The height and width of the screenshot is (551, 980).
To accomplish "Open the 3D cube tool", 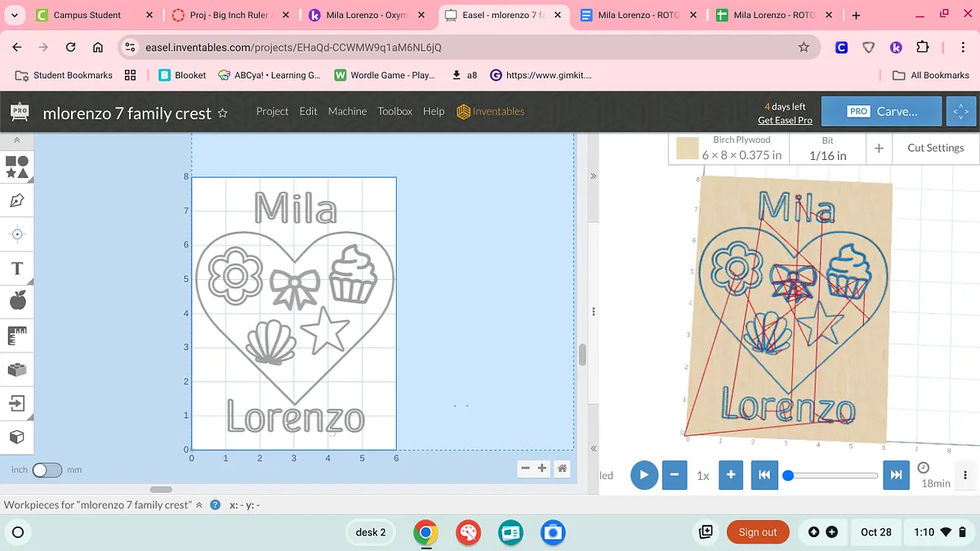I will (x=17, y=437).
